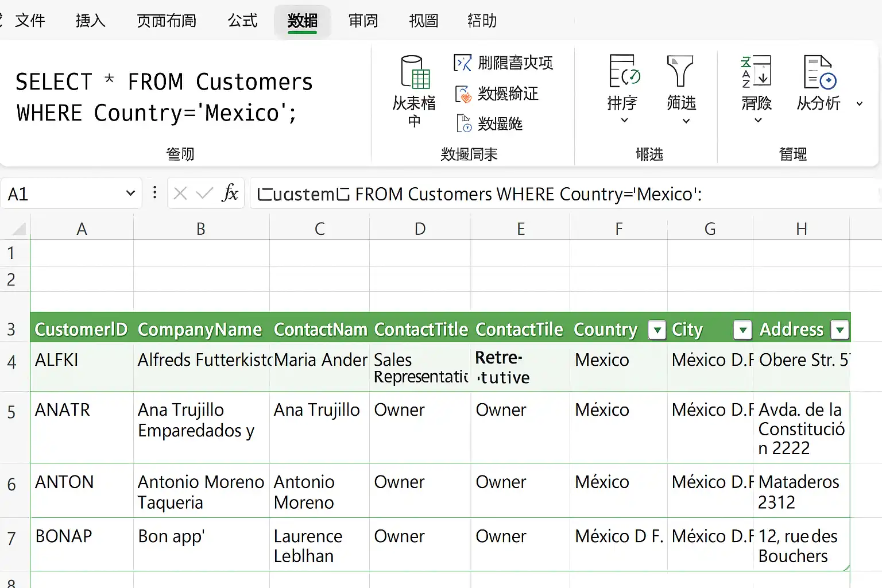Click the fx insert function icon
This screenshot has width=882, height=588.
230,193
